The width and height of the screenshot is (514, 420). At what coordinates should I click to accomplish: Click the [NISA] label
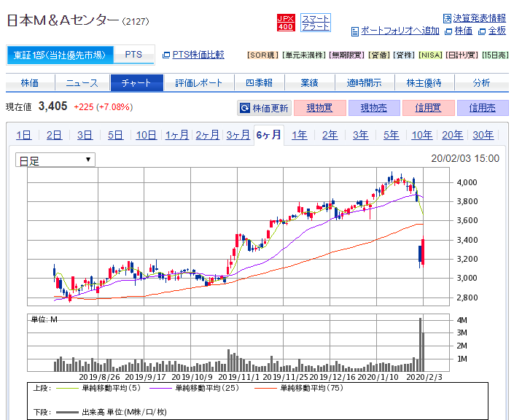point(431,55)
